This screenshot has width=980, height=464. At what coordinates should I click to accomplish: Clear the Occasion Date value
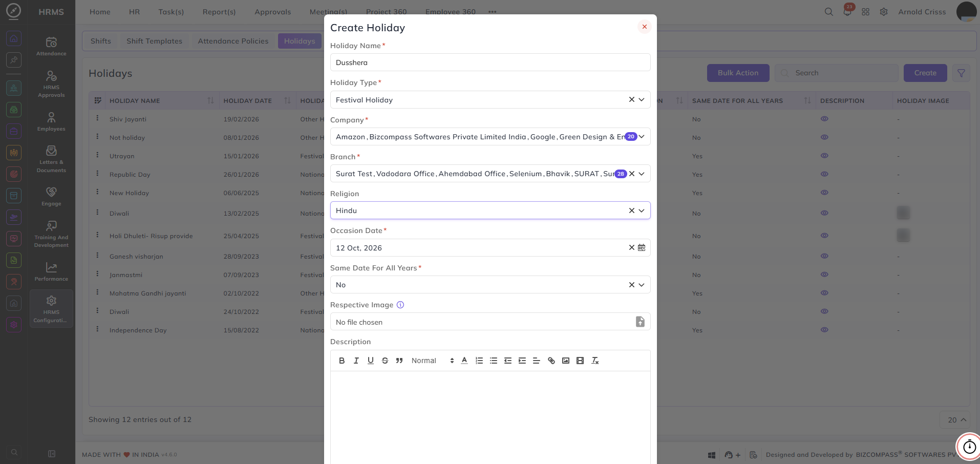(x=632, y=247)
